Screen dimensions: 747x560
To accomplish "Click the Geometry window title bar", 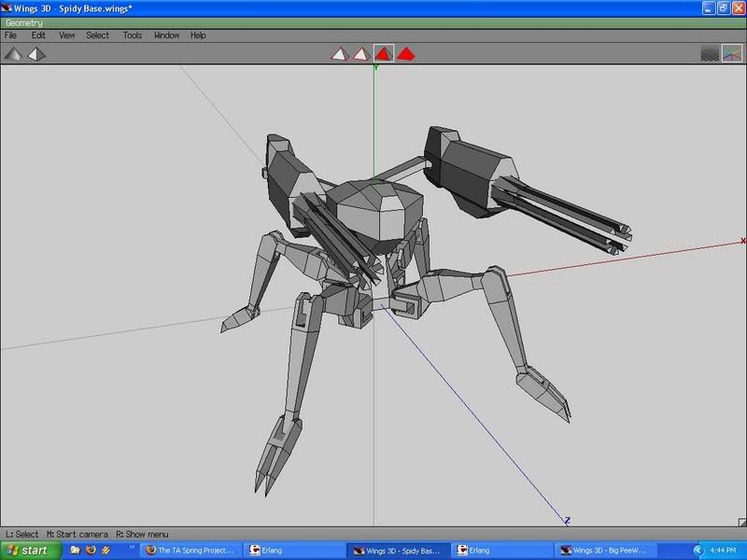I will coord(373,22).
